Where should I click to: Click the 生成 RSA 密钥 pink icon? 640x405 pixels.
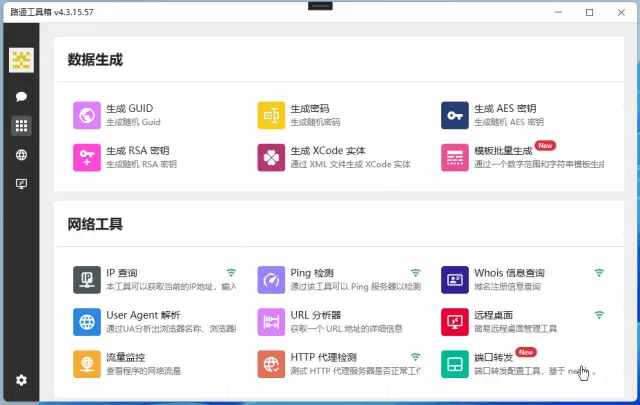(x=87, y=158)
